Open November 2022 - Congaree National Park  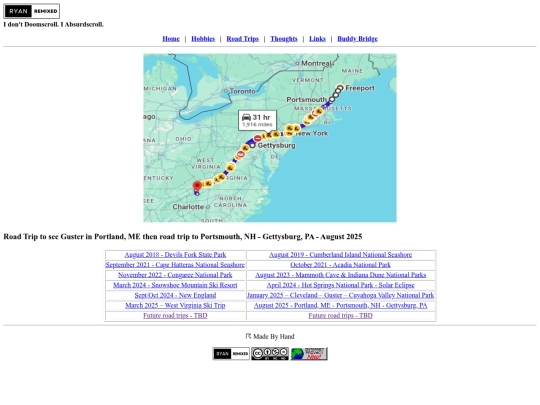(x=175, y=275)
